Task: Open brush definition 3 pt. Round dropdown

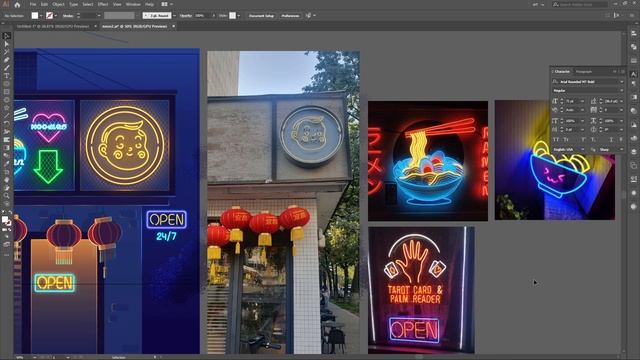Action: (174, 16)
